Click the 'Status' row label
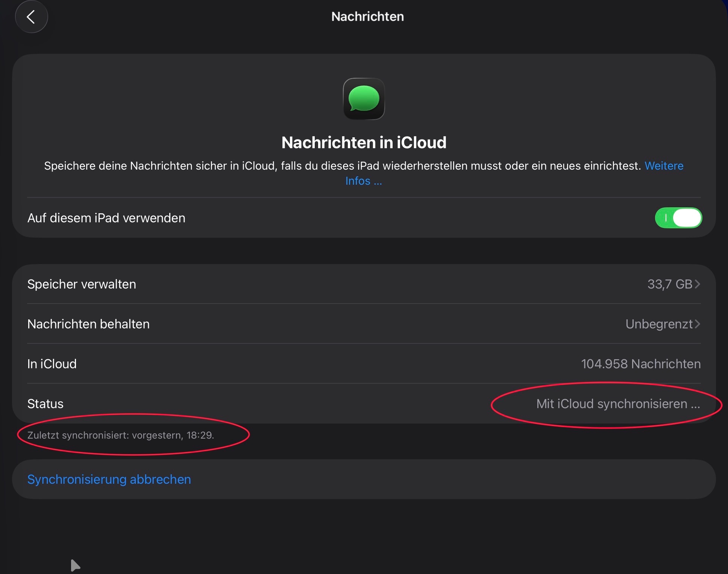 (x=45, y=404)
